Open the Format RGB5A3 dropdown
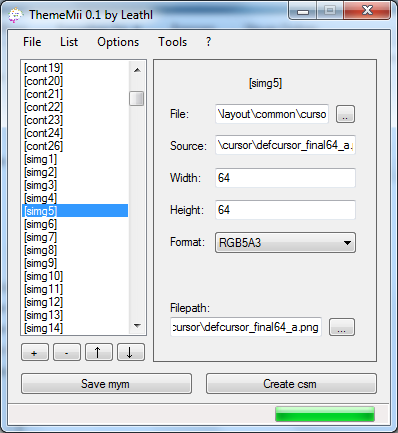 pos(285,243)
